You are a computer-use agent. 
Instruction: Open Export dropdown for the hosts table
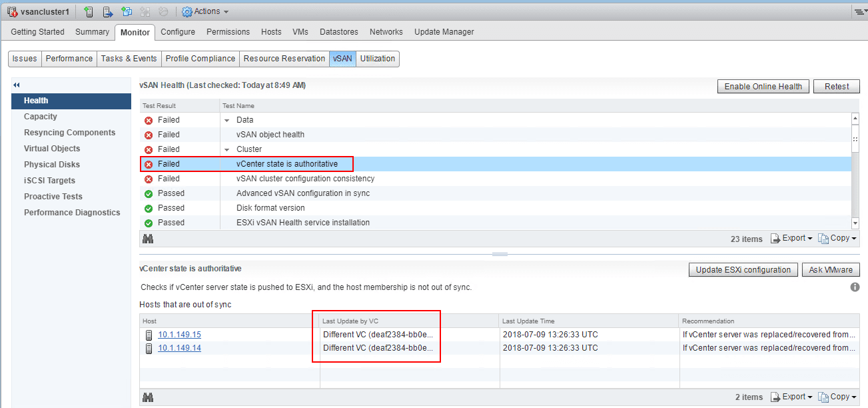pos(791,397)
